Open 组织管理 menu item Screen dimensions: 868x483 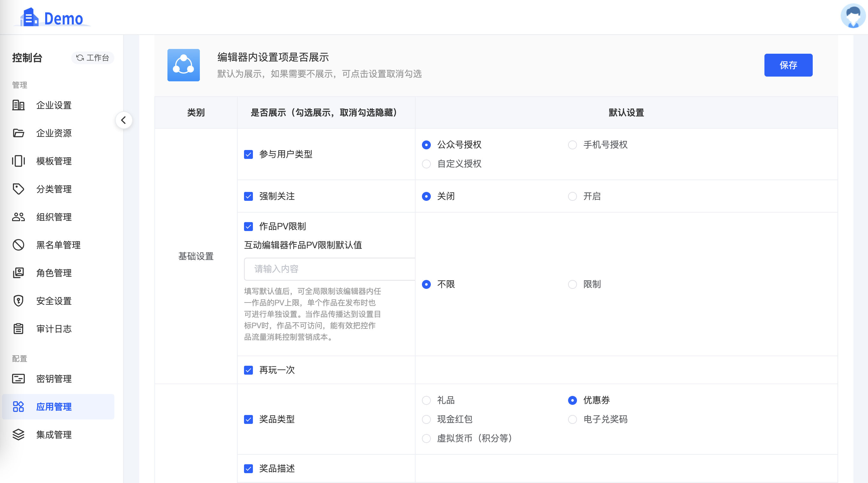click(58, 217)
